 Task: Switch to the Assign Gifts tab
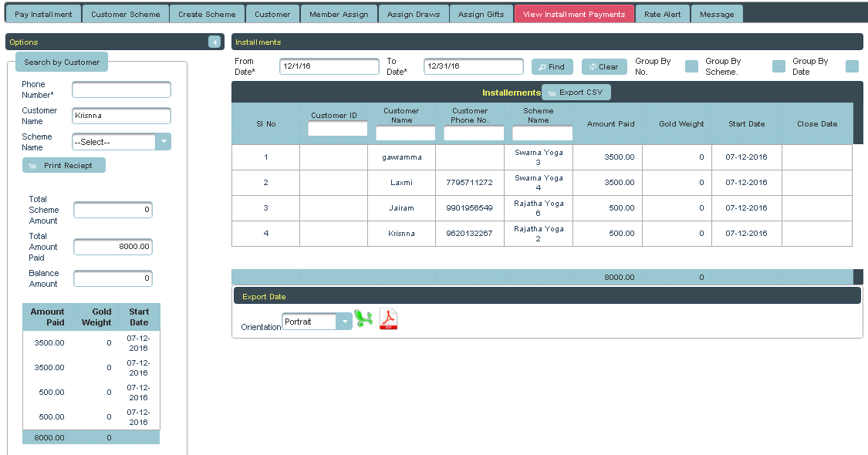click(x=481, y=14)
